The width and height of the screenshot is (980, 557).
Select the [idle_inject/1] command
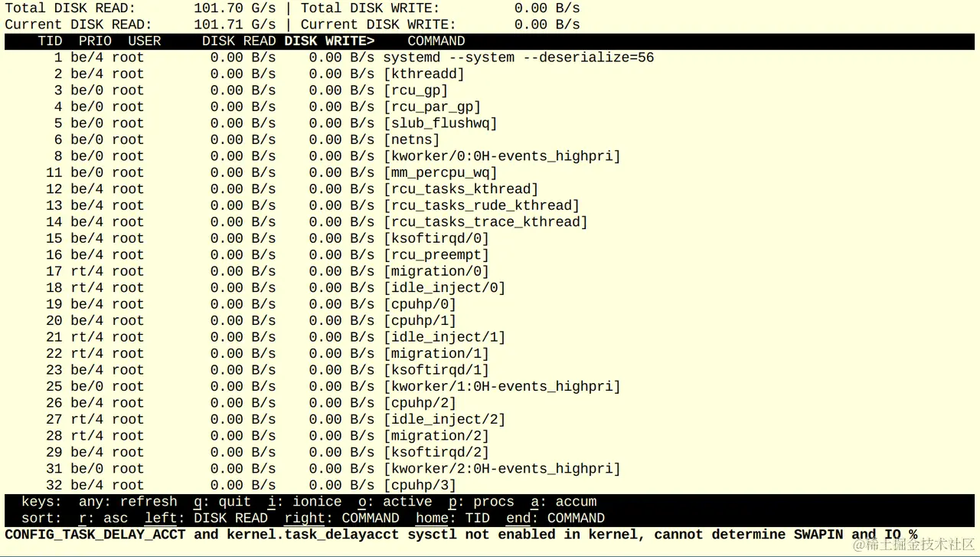tap(445, 337)
